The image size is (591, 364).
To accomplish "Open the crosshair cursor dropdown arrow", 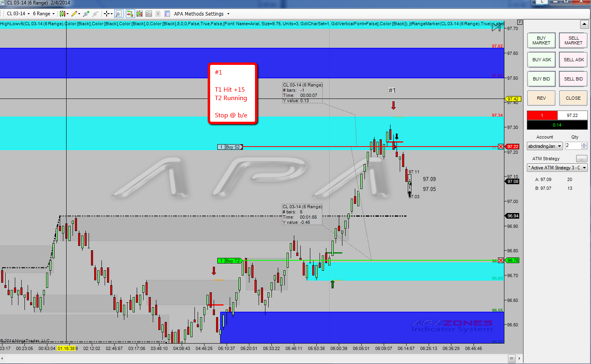I will (x=111, y=14).
